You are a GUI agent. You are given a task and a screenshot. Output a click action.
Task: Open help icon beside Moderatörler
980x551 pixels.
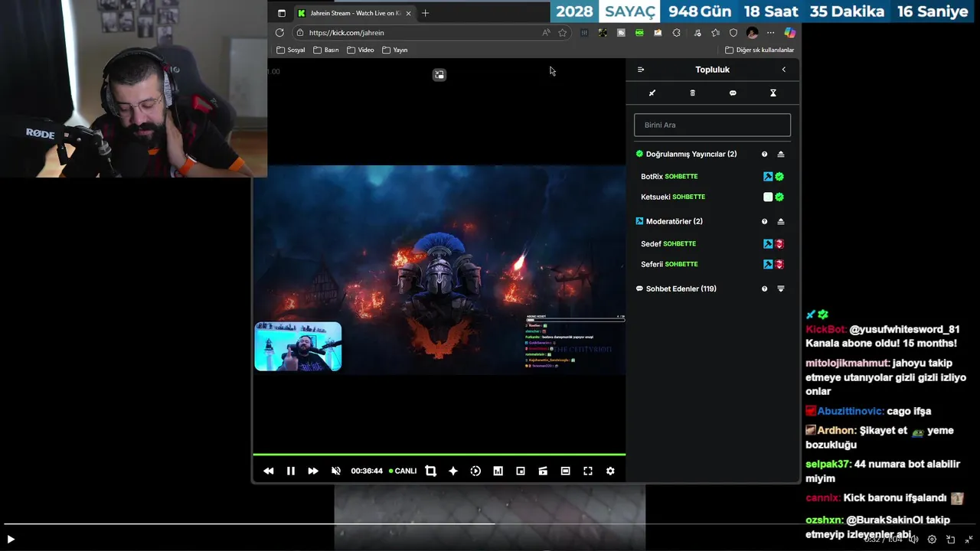coord(764,222)
